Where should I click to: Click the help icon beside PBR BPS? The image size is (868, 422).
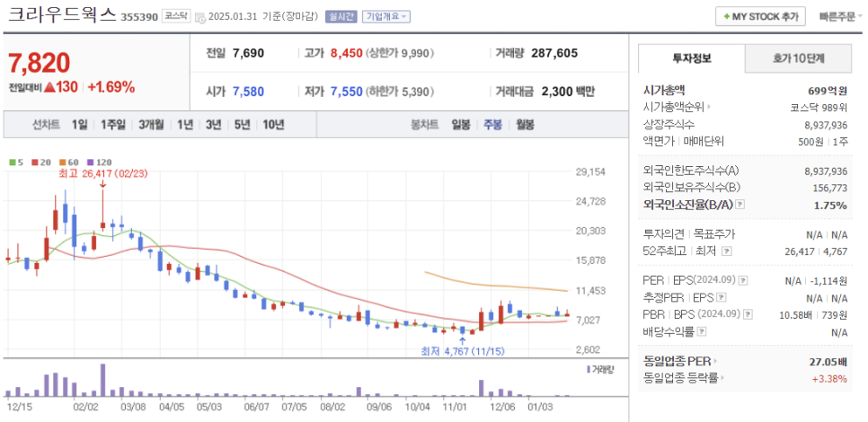tap(748, 314)
